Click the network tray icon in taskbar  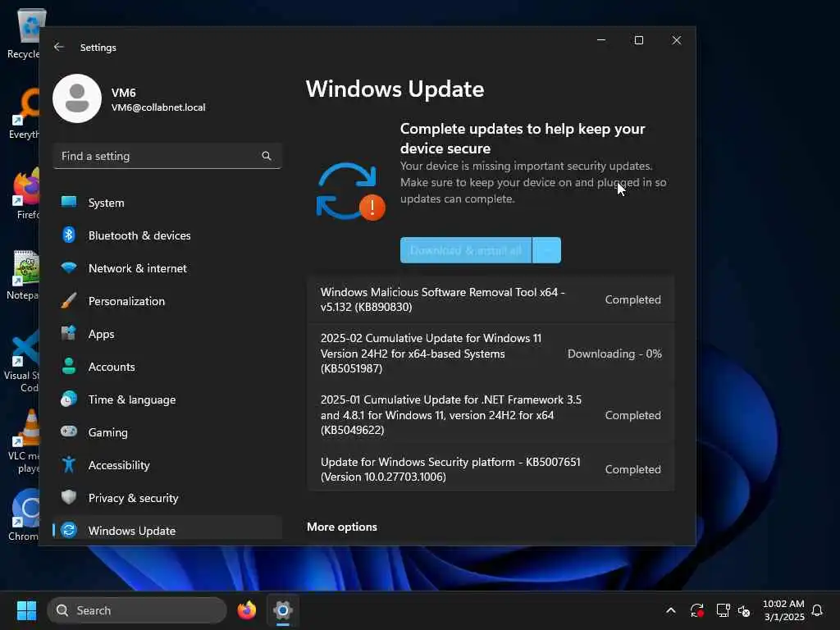click(723, 610)
